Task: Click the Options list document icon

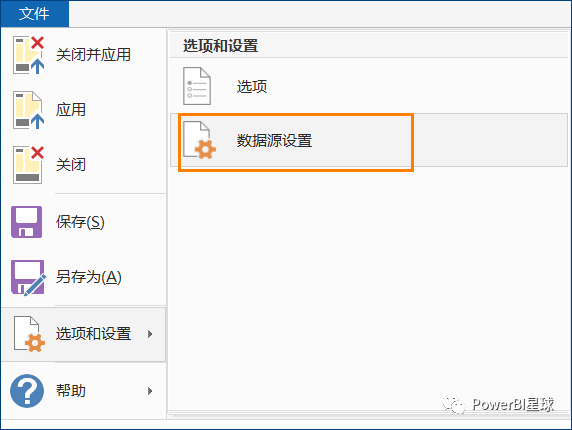Action: point(197,86)
